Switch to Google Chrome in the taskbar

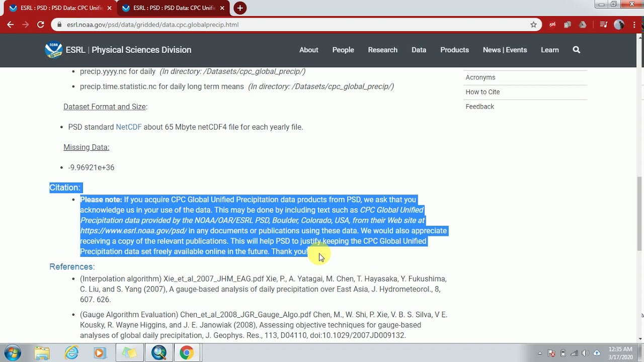point(187,353)
